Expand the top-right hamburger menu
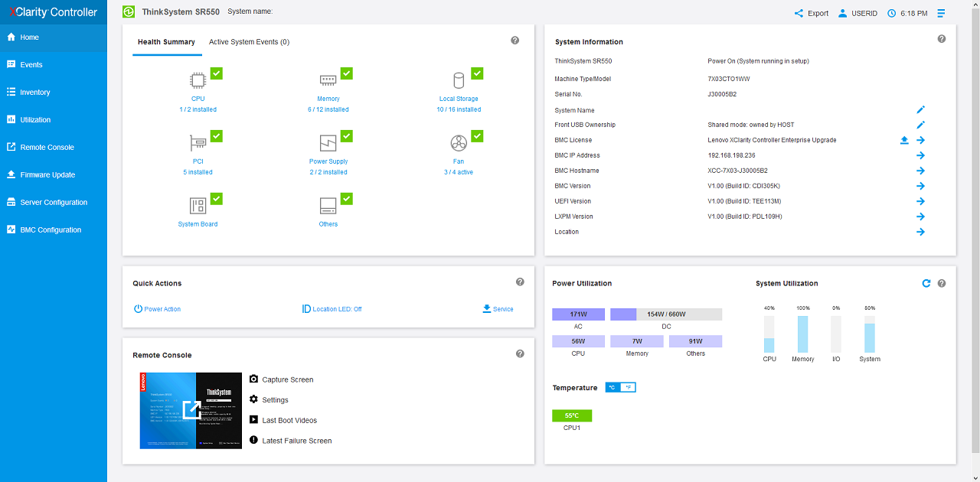Image resolution: width=980 pixels, height=482 pixels. pyautogui.click(x=941, y=13)
